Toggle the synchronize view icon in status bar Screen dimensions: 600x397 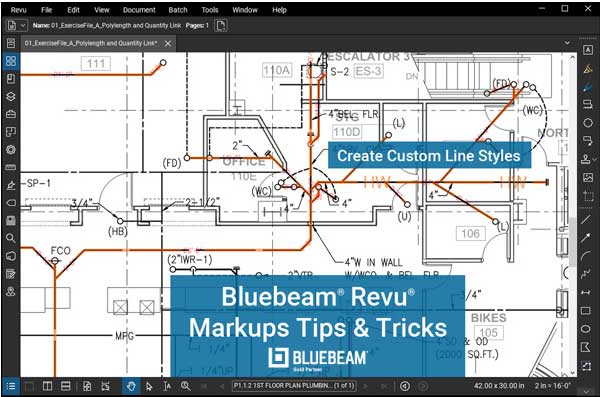click(105, 386)
